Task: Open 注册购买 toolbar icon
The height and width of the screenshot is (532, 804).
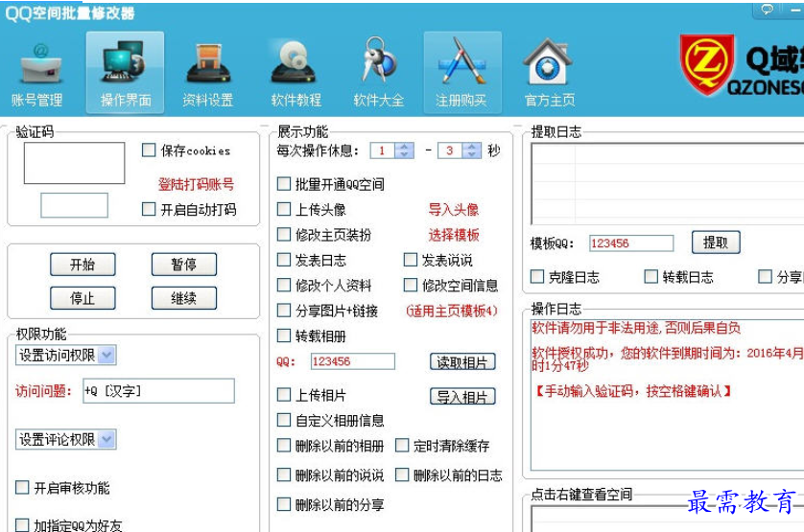Action: (462, 73)
